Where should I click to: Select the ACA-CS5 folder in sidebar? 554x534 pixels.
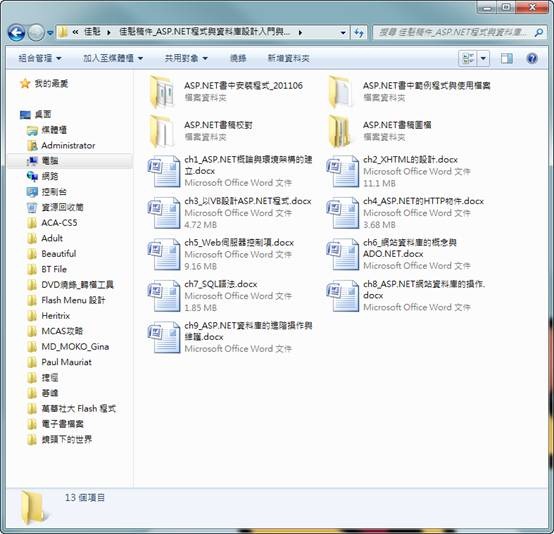coord(52,223)
